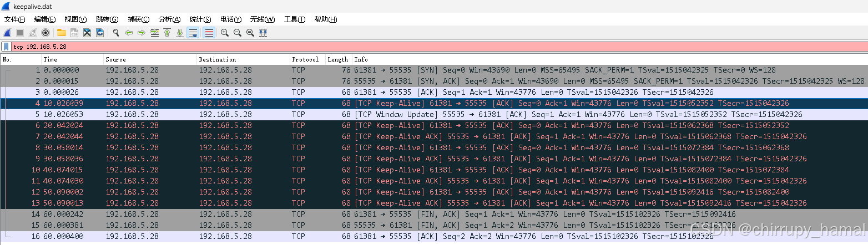Save this capture file
Image resolution: width=868 pixels, height=245 pixels.
(74, 33)
